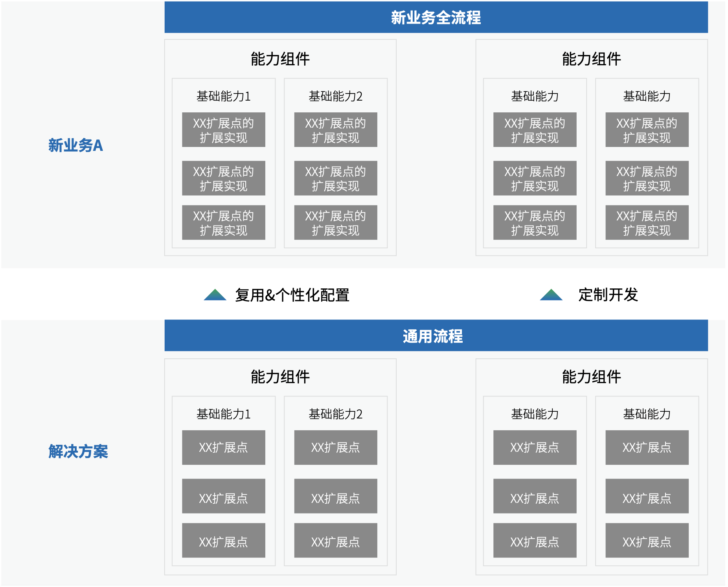The image size is (728, 587).
Task: Click first XX扩展点 box under 通用流程 基础能力1
Action: pyautogui.click(x=223, y=448)
